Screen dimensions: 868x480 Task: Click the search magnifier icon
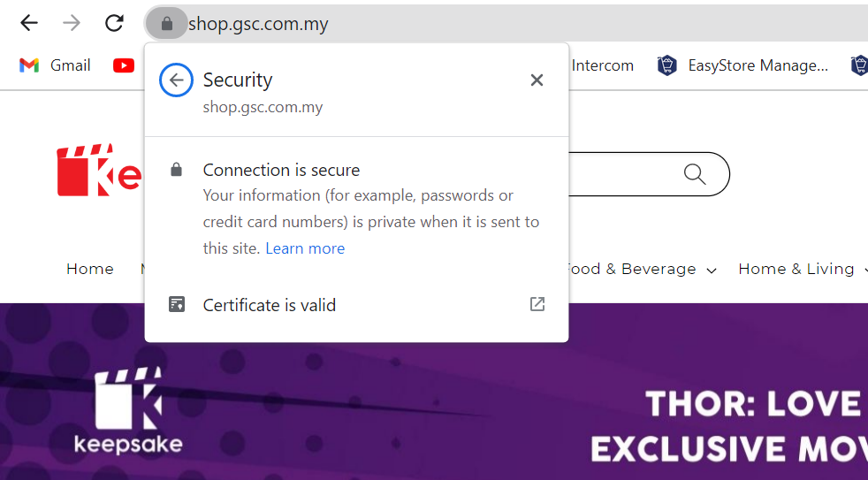coord(694,174)
